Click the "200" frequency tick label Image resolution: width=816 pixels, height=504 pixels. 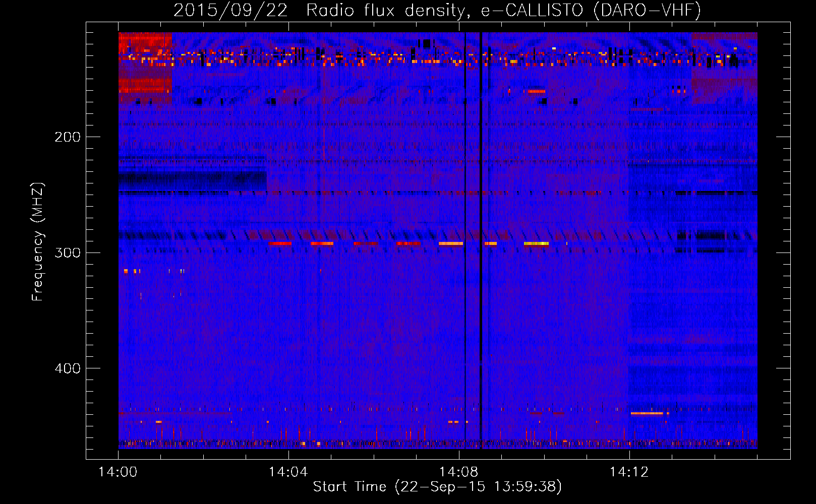(x=68, y=137)
